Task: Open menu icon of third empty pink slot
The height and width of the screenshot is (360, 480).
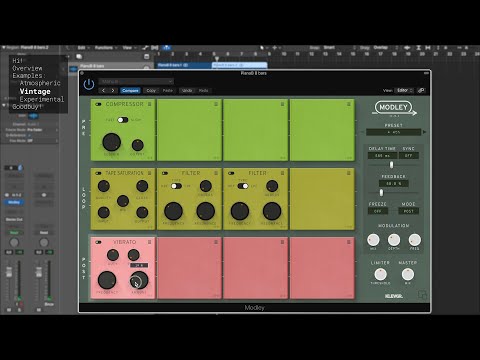Action: coord(282,242)
